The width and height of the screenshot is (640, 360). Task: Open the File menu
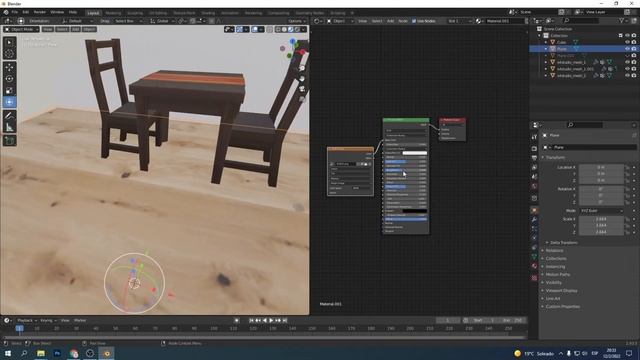[x=15, y=12]
